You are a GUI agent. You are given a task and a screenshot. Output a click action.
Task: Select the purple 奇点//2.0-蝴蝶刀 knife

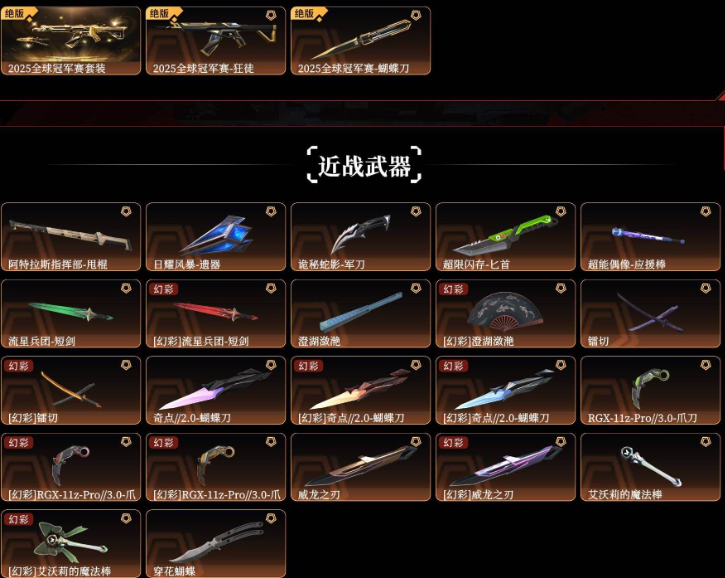[216, 390]
